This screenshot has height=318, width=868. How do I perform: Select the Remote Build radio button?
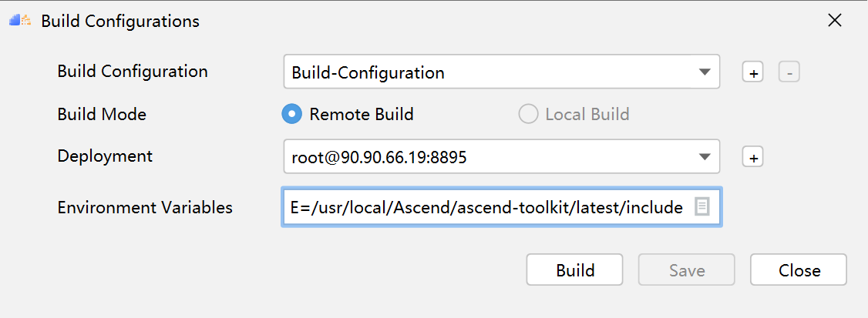291,115
